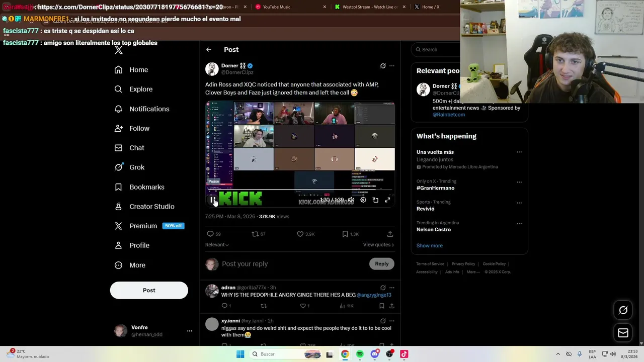Image resolution: width=644 pixels, height=362 pixels.
Task: Open #GranHermano trending topic
Action: click(435, 188)
